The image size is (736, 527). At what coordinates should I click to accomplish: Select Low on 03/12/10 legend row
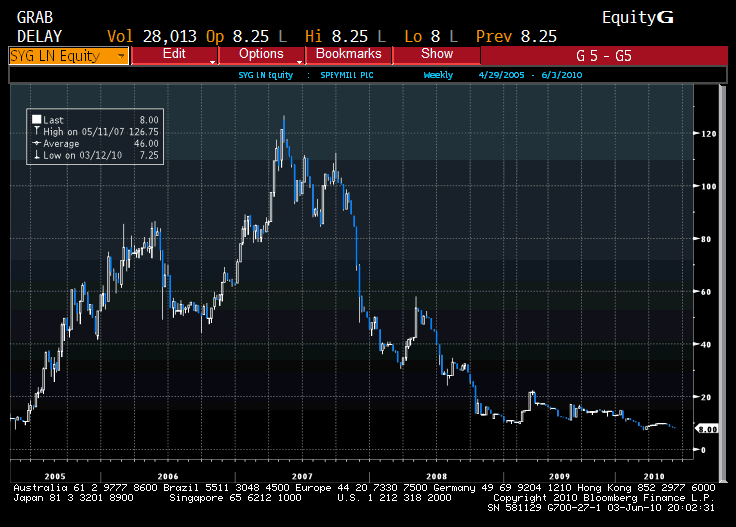coord(96,155)
